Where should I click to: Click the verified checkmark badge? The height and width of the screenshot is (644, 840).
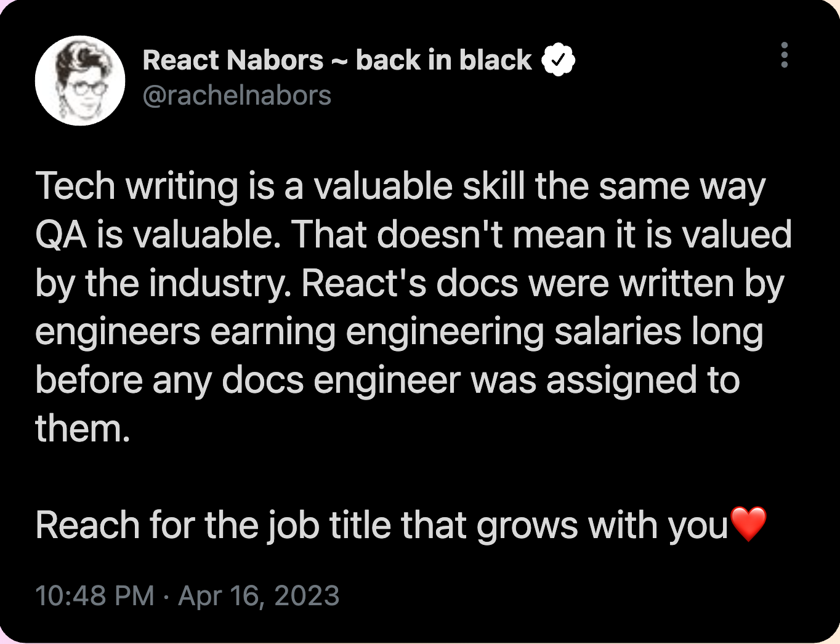coord(558,60)
